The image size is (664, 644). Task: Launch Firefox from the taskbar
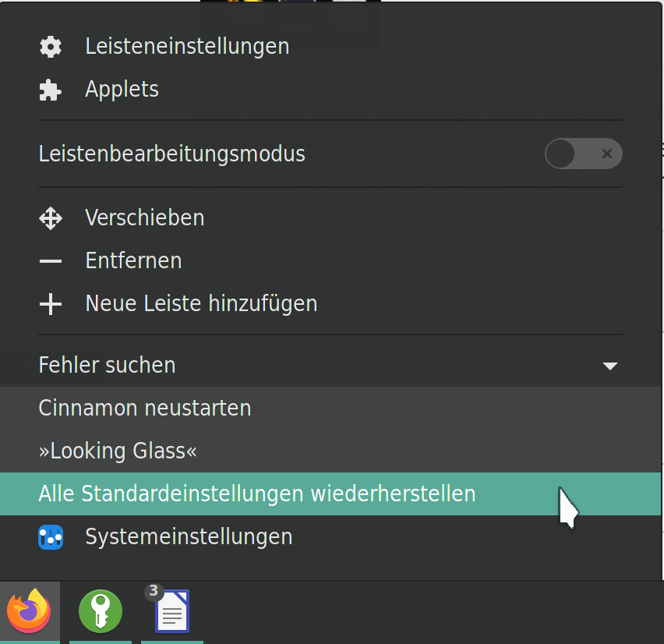pyautogui.click(x=30, y=612)
